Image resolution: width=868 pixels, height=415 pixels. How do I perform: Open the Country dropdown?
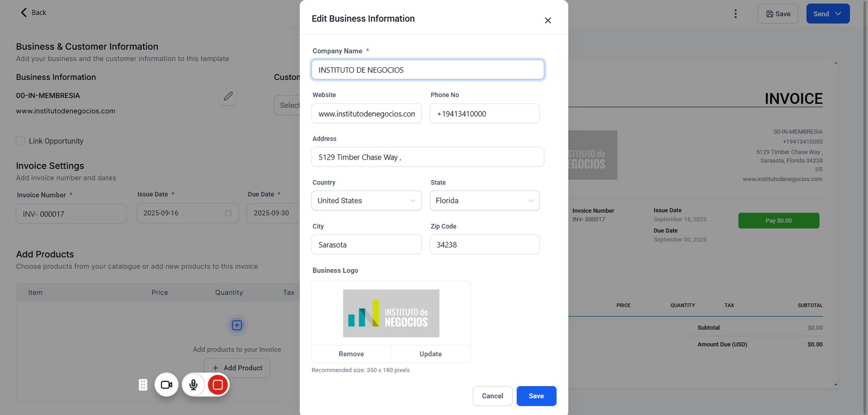coord(367,201)
